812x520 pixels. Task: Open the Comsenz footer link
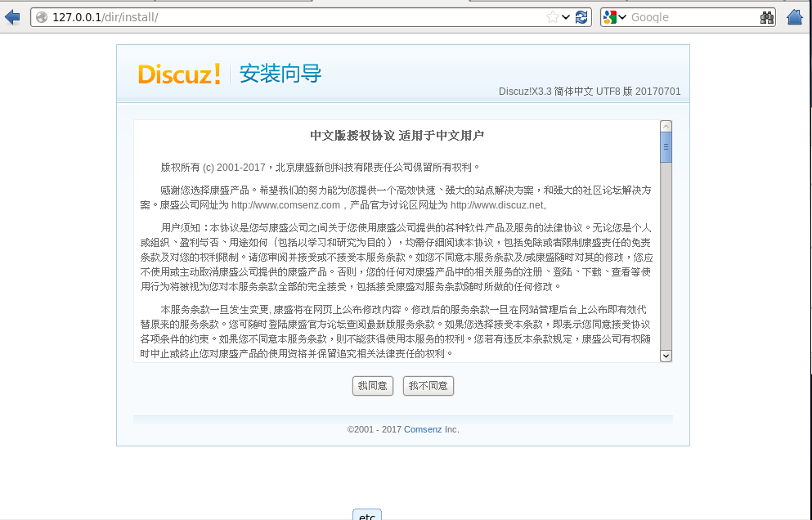423,429
